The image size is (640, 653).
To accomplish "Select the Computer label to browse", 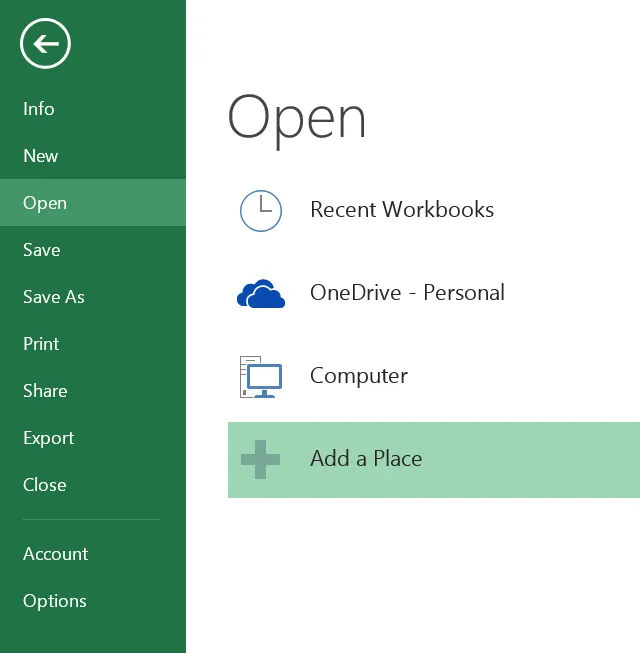I will pyautogui.click(x=359, y=376).
